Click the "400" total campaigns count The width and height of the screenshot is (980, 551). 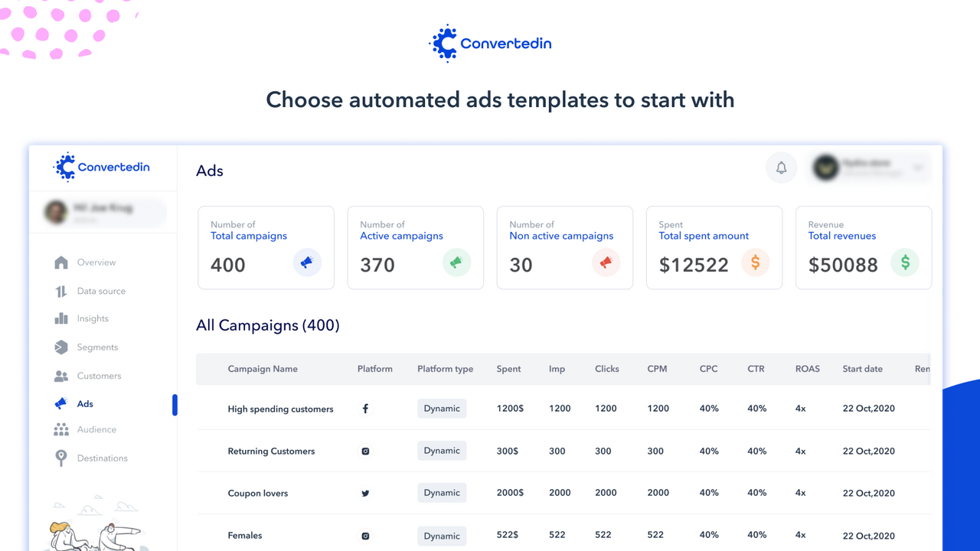228,265
